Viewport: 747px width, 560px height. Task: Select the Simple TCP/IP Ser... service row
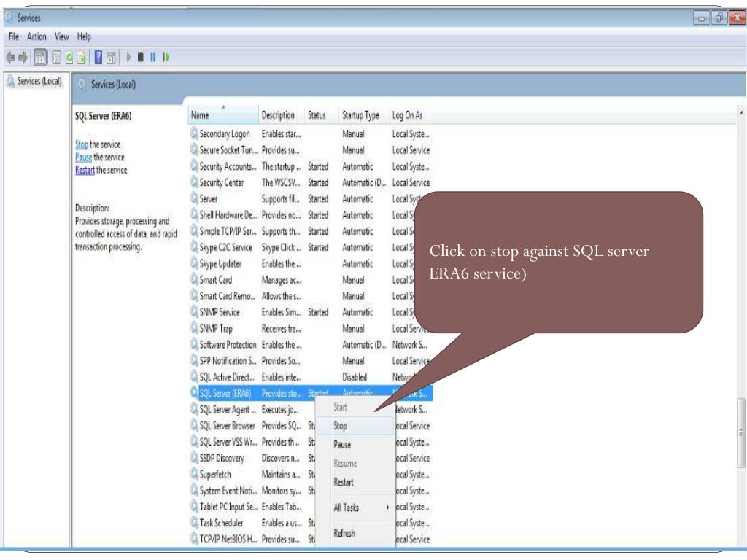tap(310, 231)
